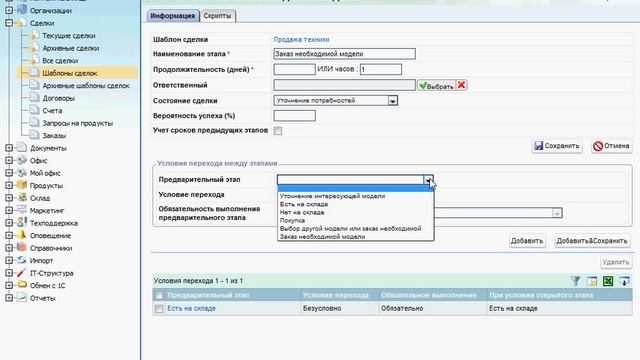This screenshot has height=360, width=640.
Task: Click the Удалить button
Action: pyautogui.click(x=616, y=262)
